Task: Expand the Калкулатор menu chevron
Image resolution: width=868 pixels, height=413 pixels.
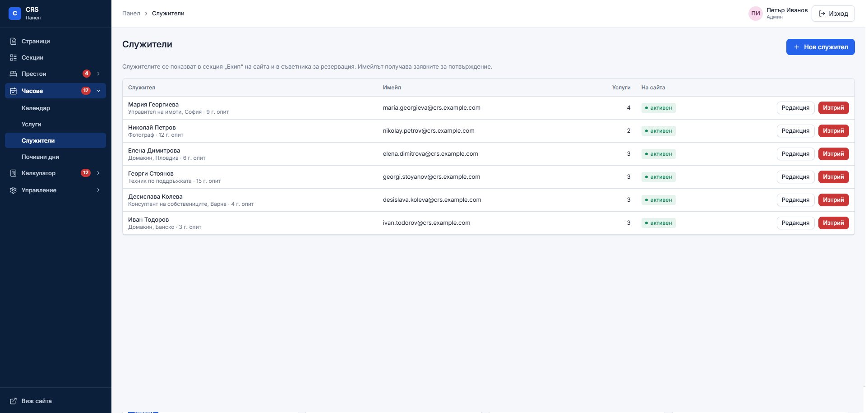Action: 98,173
